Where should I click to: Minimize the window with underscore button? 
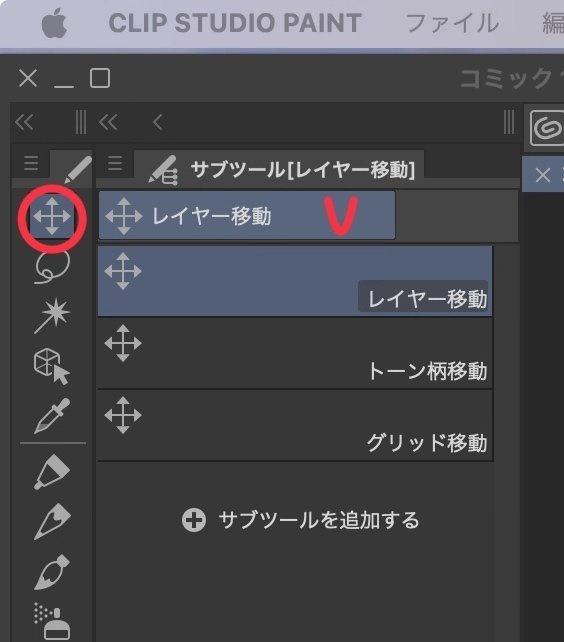[63, 86]
